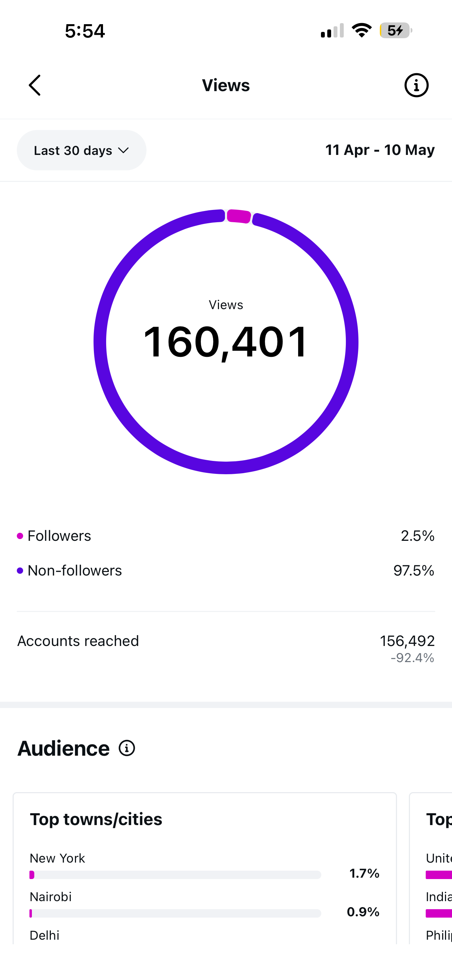
Task: Select the pink followers segment of ring
Action: (239, 216)
